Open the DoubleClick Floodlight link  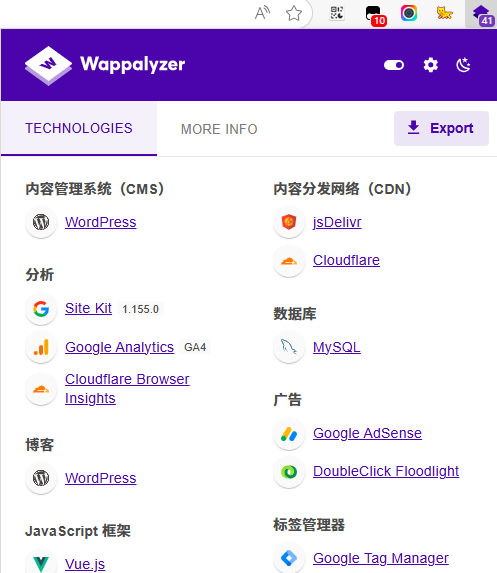pyautogui.click(x=386, y=471)
